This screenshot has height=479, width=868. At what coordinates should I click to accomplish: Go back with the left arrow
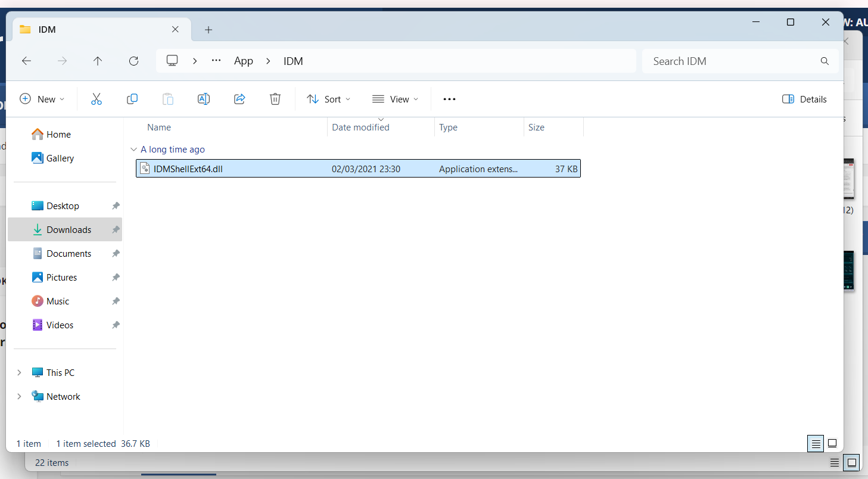point(26,61)
